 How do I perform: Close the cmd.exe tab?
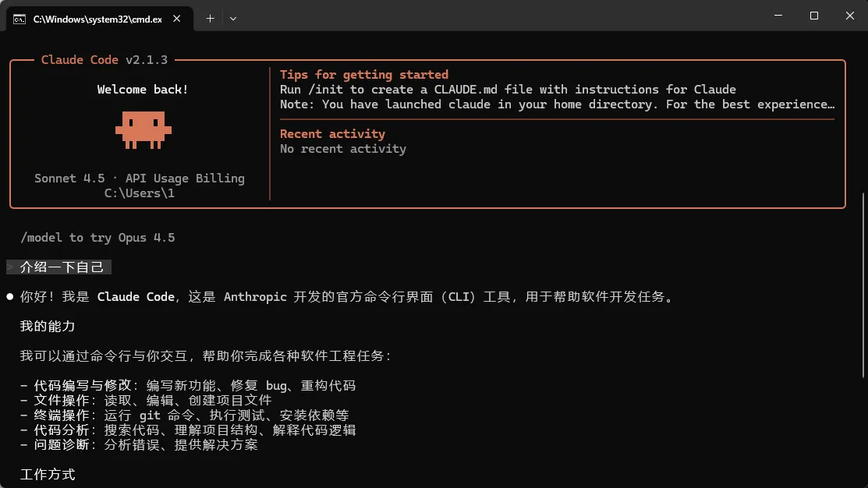coord(176,19)
